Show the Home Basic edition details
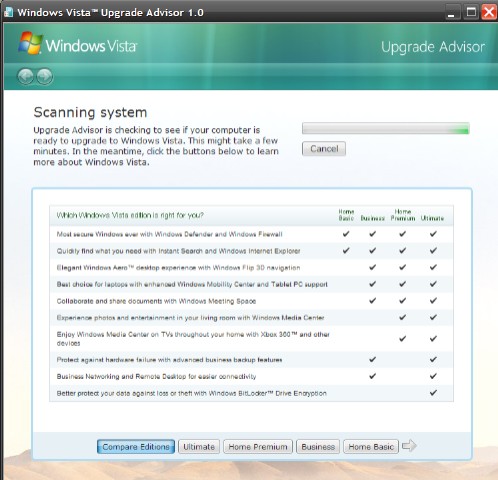This screenshot has width=498, height=480. click(x=371, y=447)
